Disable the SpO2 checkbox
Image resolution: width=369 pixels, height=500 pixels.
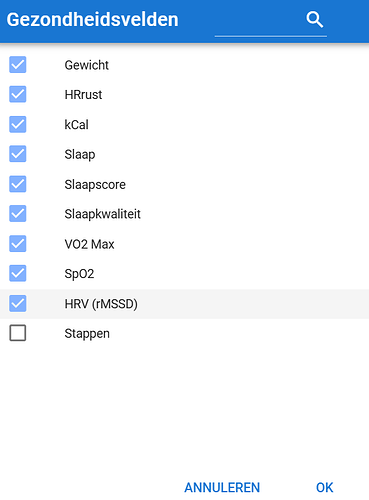pos(18,273)
